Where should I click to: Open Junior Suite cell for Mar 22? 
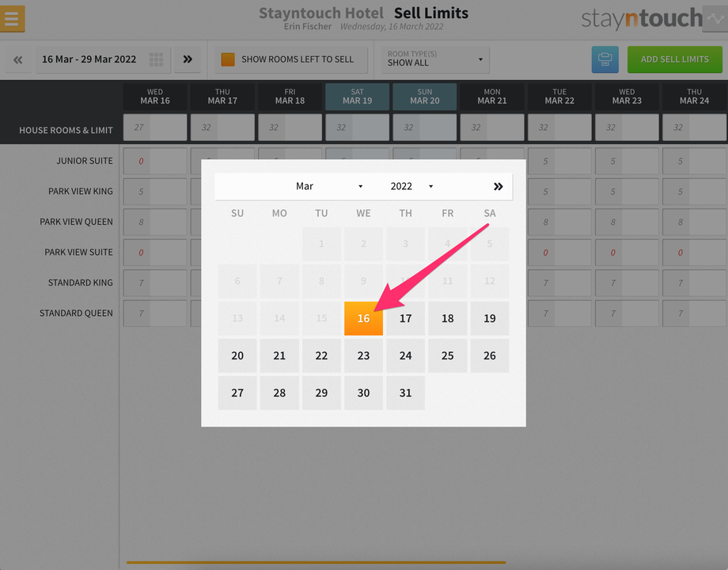[x=559, y=161]
